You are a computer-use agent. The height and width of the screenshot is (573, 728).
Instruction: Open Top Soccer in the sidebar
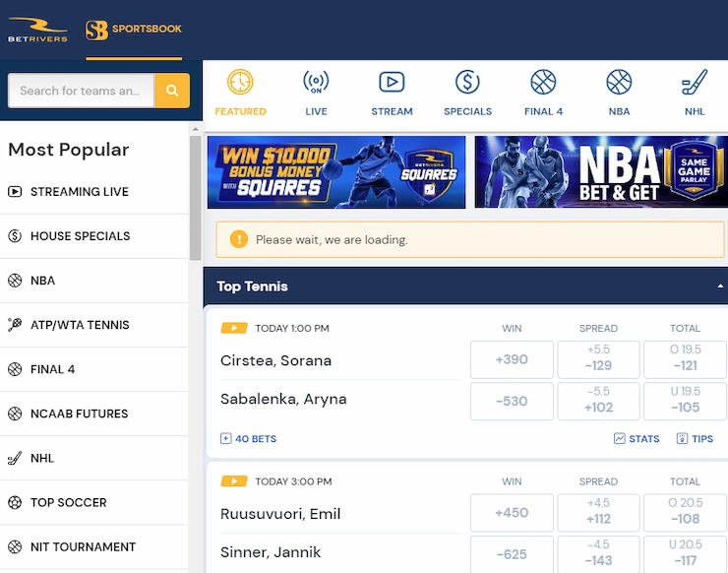93,502
